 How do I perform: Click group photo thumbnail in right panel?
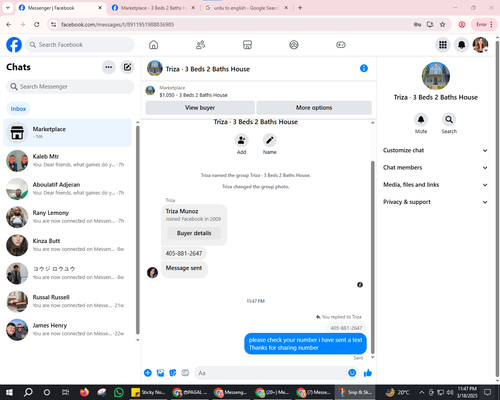pos(436,76)
